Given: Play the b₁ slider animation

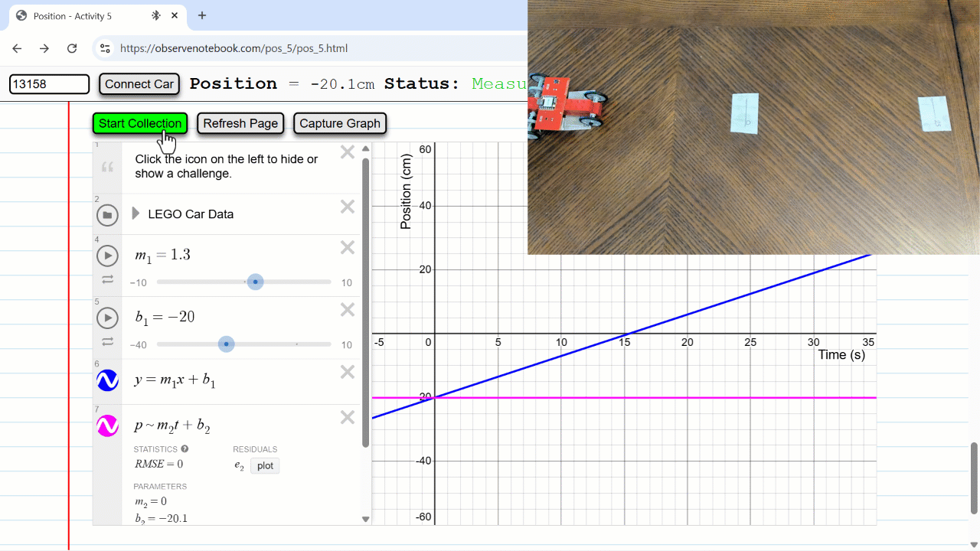Looking at the screenshot, I should click(x=107, y=318).
